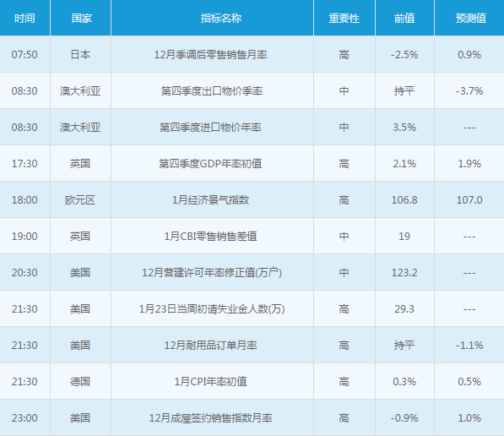Image resolution: width=504 pixels, height=436 pixels.
Task: Open 12月耐用品订单月率 indicator
Action: coord(210,346)
